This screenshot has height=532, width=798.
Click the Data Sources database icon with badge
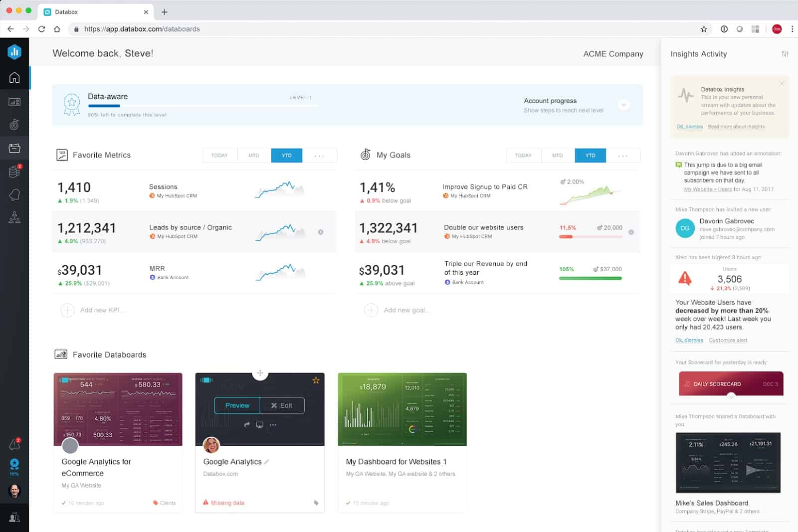click(15, 171)
